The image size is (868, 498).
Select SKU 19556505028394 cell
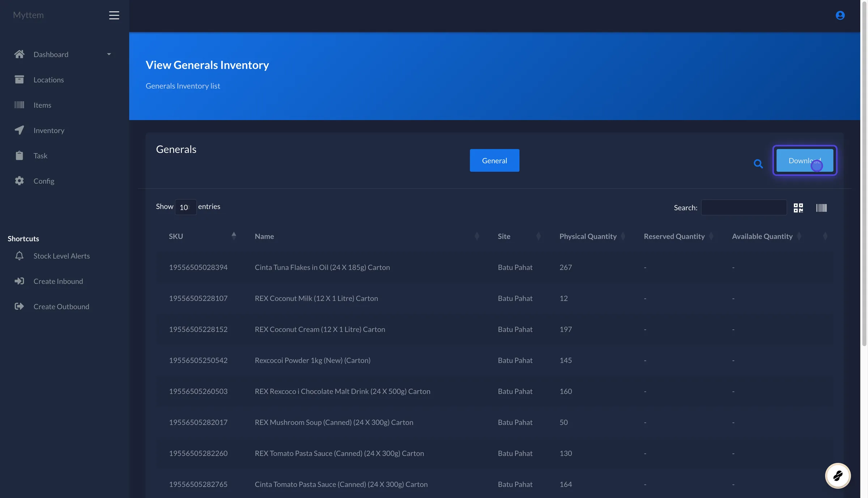198,267
